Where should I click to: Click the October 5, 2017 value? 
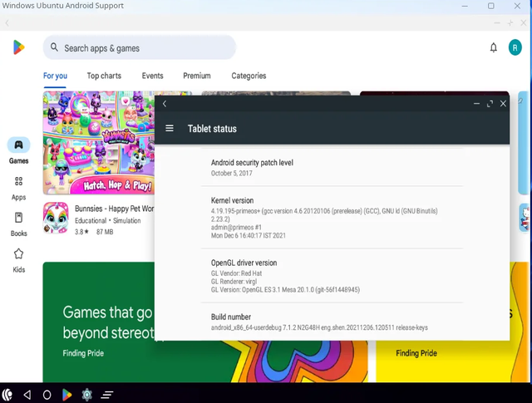click(231, 174)
